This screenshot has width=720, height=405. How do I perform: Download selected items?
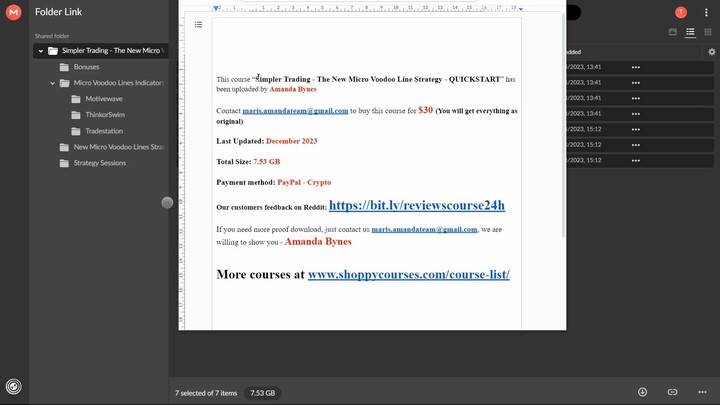(643, 392)
